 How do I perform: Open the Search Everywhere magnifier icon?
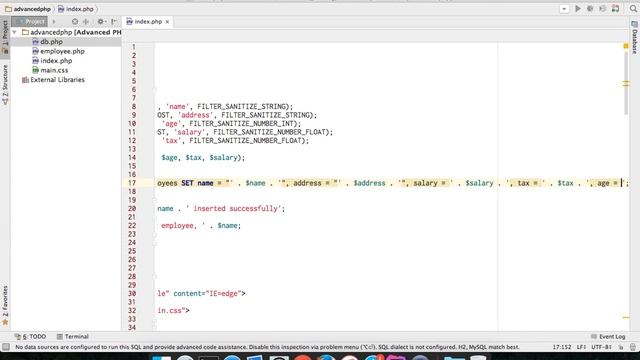coord(633,9)
